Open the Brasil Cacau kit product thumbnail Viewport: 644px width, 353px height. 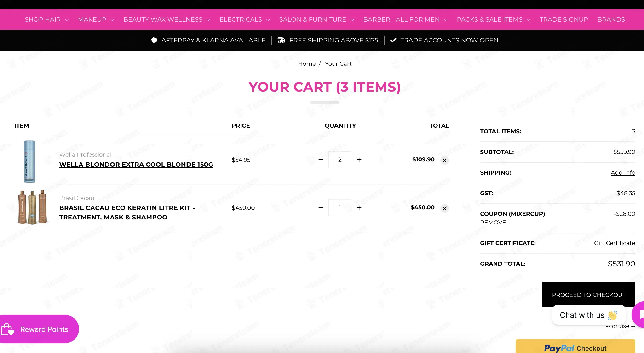[32, 207]
